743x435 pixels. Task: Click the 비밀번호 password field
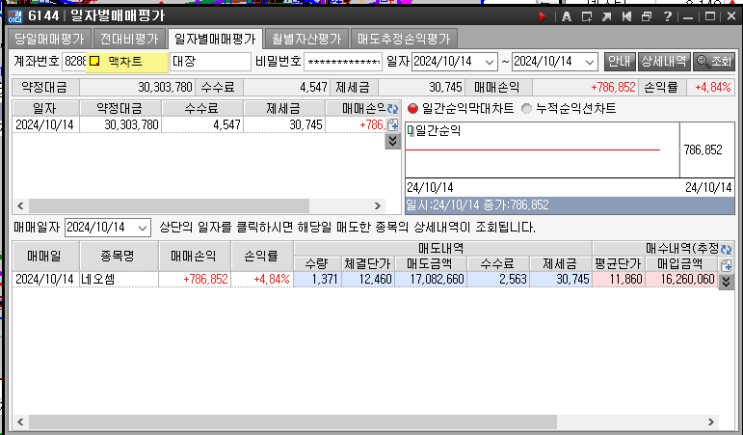pyautogui.click(x=343, y=62)
